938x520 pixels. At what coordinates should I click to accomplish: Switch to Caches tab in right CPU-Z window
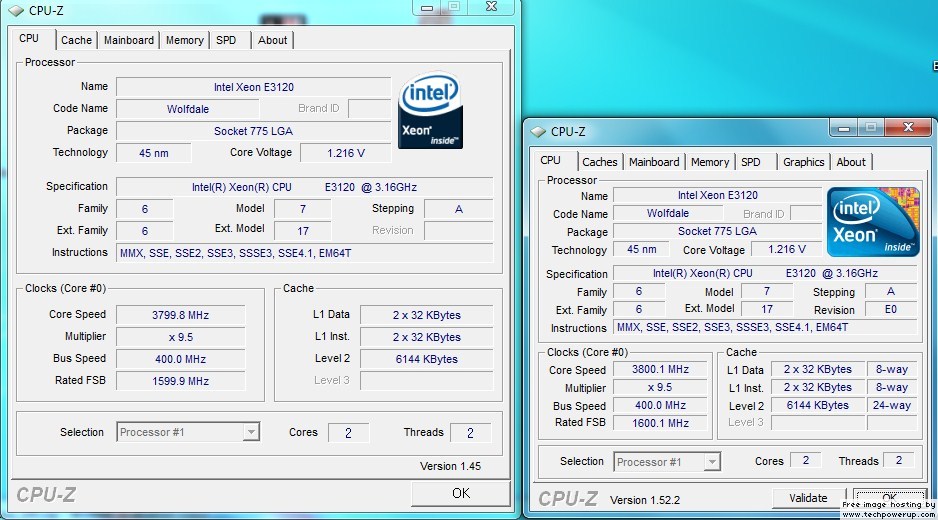[x=599, y=162]
